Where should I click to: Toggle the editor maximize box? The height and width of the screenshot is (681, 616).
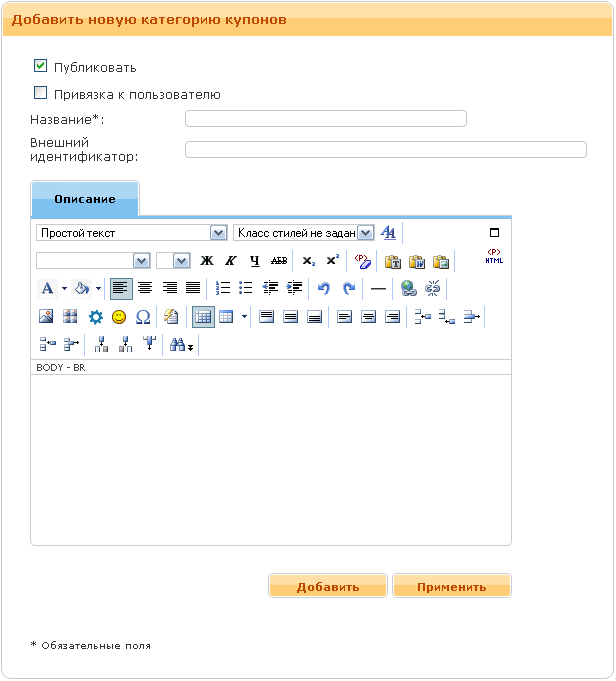494,232
